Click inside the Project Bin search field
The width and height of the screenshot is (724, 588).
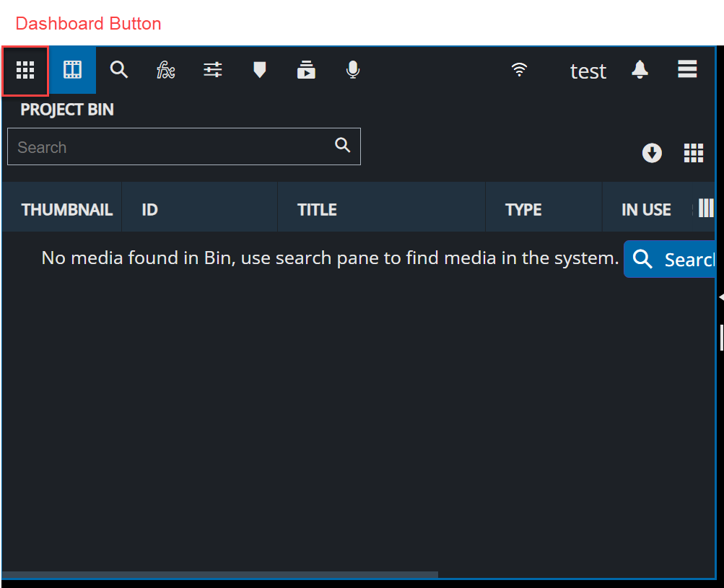pos(166,146)
